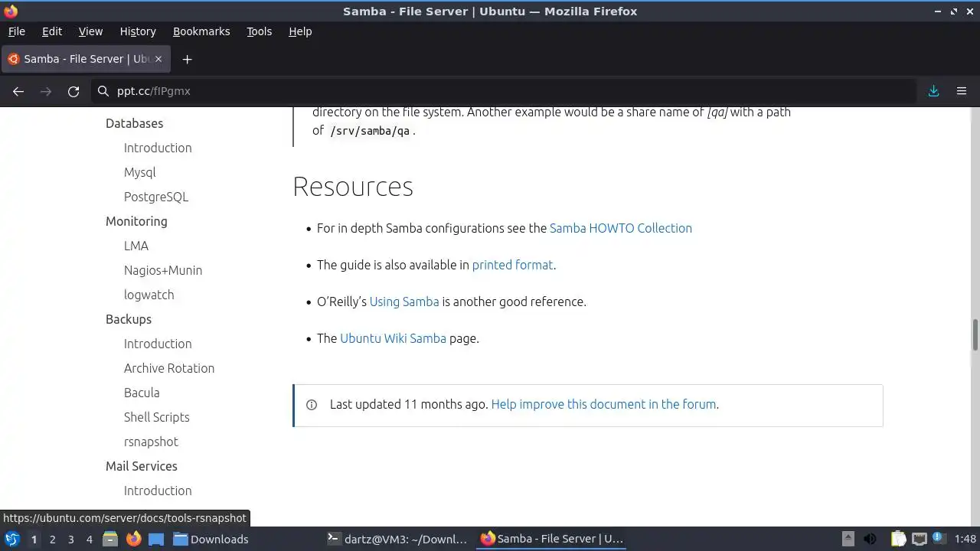980x551 pixels.
Task: Click the Firefox logo in the title bar
Action: (11, 11)
